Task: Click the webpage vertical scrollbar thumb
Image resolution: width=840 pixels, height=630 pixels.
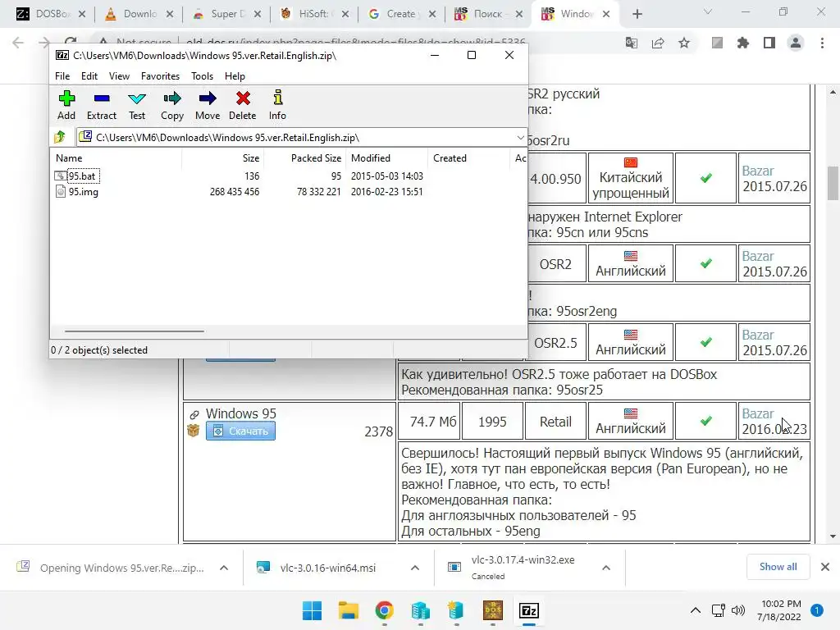Action: point(833,183)
